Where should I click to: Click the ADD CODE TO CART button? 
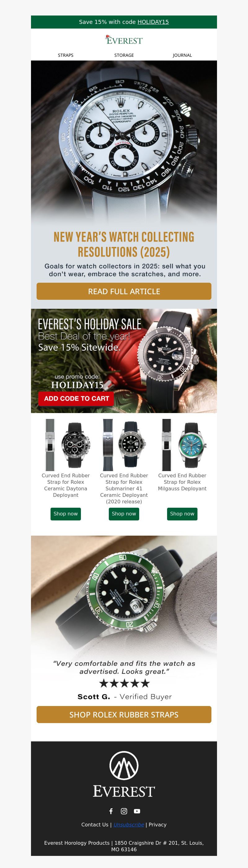click(76, 398)
